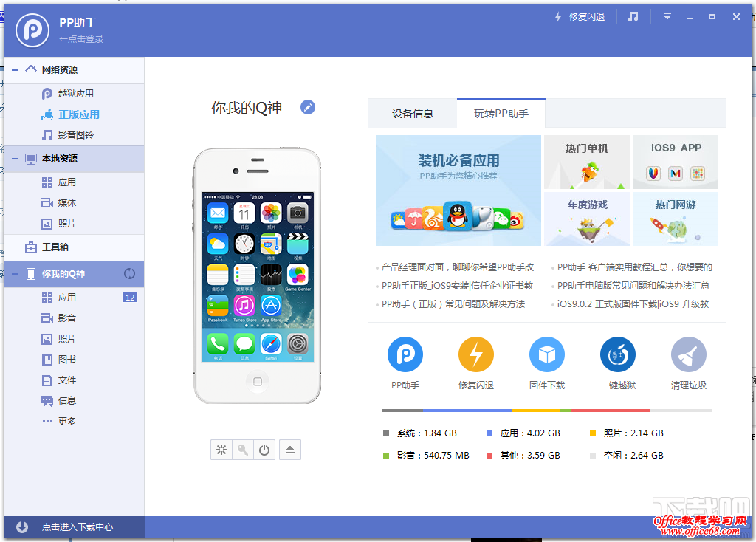Image resolution: width=756 pixels, height=542 pixels.
Task: Click the device refresh icon
Action: click(x=129, y=274)
